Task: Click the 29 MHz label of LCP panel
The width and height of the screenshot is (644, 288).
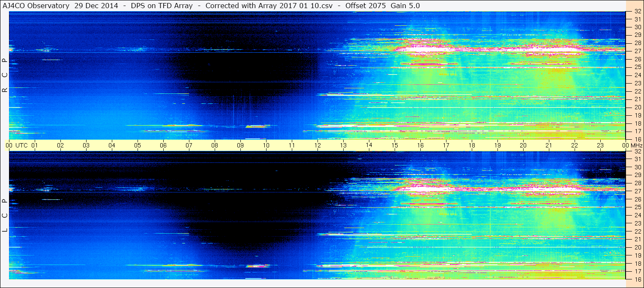Action: coord(637,175)
